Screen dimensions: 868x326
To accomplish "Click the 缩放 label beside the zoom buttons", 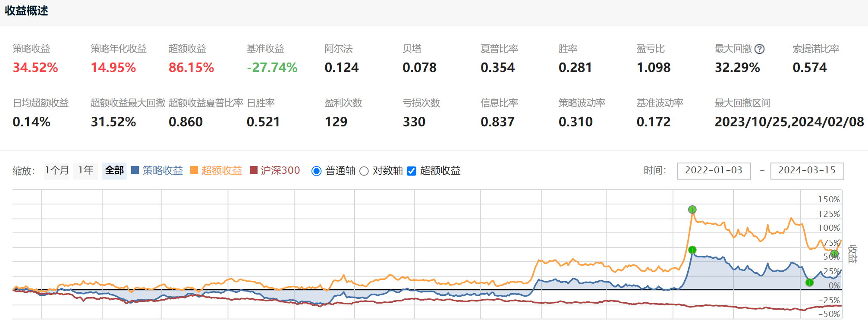I will 24,171.
